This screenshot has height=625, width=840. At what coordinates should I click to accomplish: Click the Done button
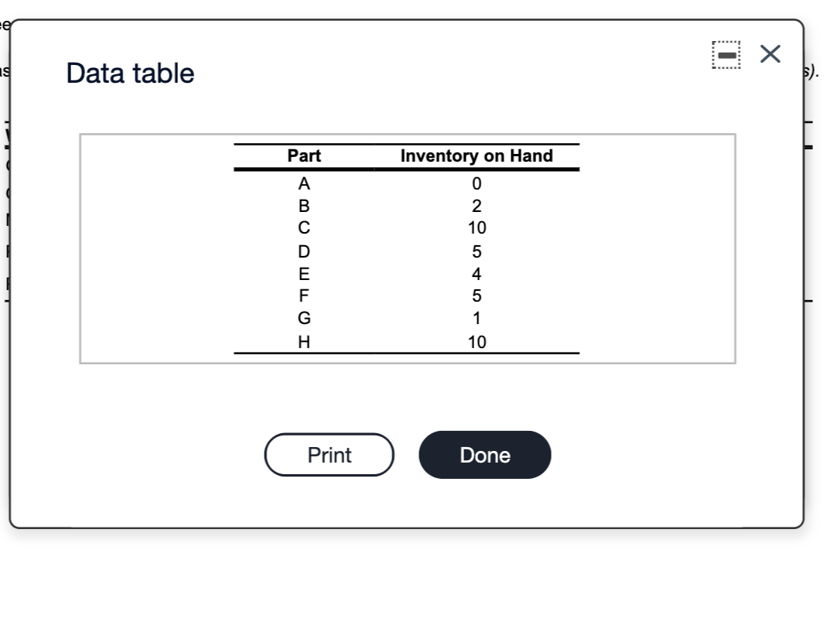(x=484, y=455)
